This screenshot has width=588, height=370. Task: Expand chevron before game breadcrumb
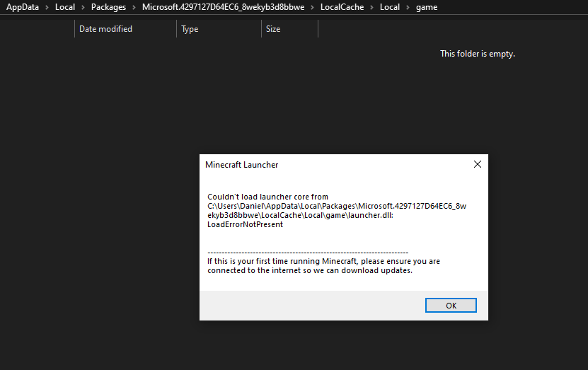point(408,7)
